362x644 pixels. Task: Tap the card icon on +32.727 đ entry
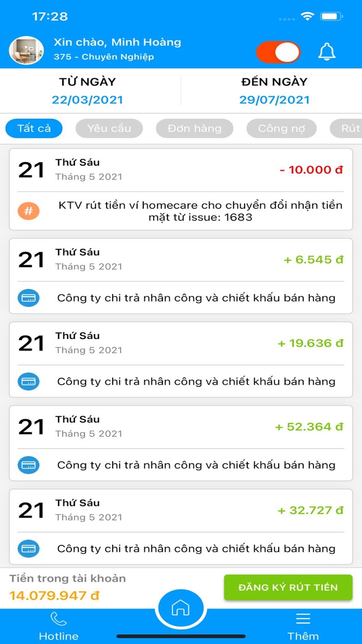coord(28,548)
